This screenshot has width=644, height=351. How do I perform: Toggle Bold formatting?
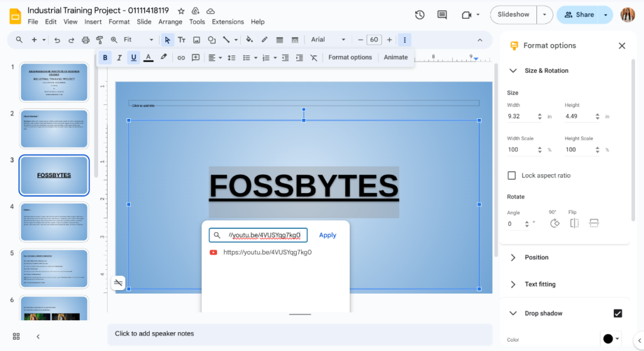click(105, 57)
